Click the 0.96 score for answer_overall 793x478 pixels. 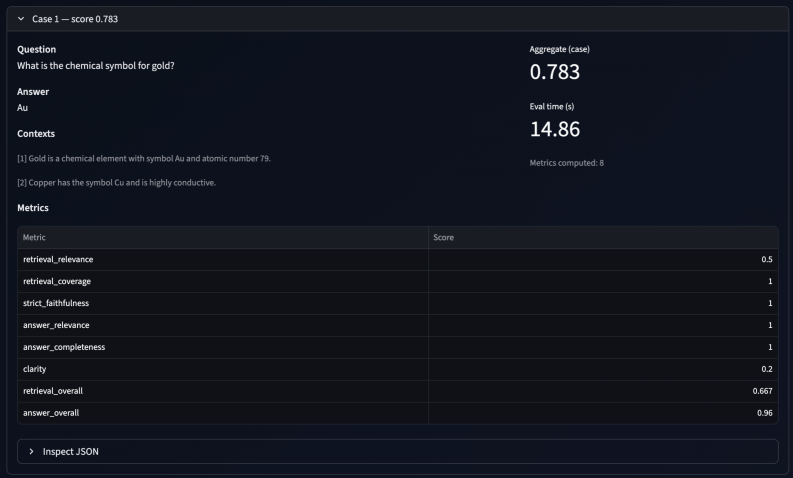(x=765, y=413)
